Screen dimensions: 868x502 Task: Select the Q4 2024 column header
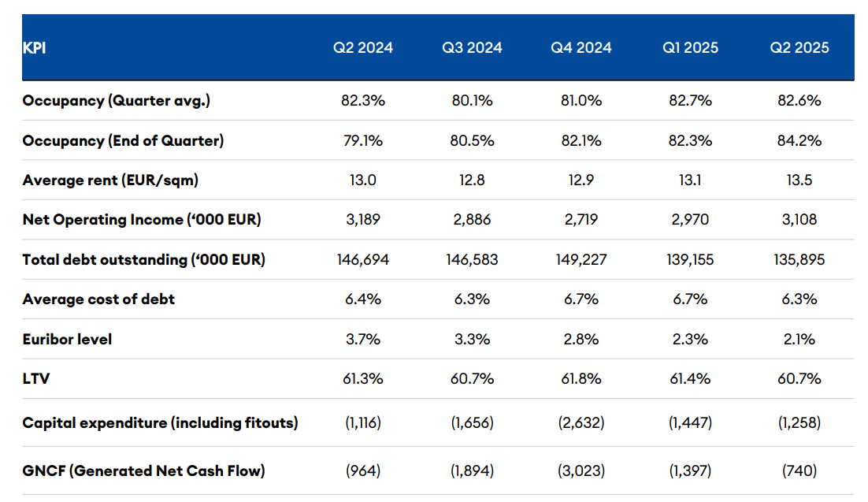(x=581, y=48)
